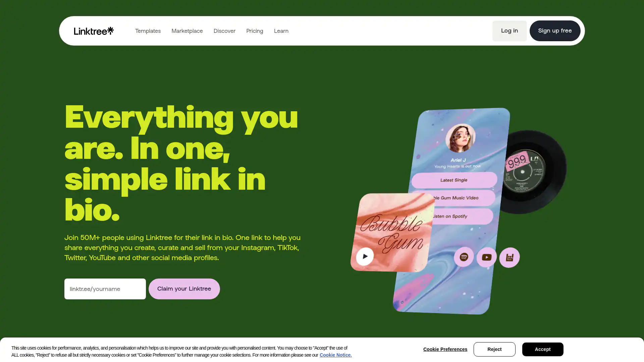
Task: Click the Ariel J profile avatar
Action: point(460,138)
